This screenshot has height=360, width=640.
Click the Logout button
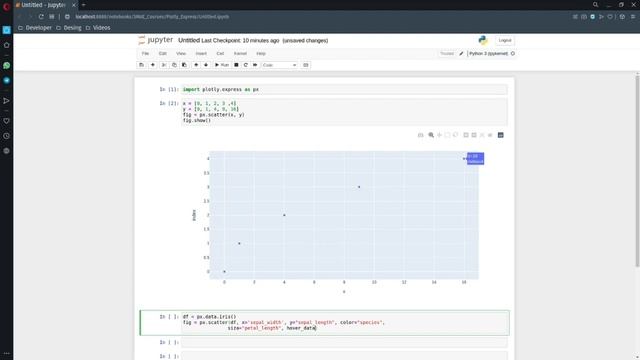tap(504, 40)
